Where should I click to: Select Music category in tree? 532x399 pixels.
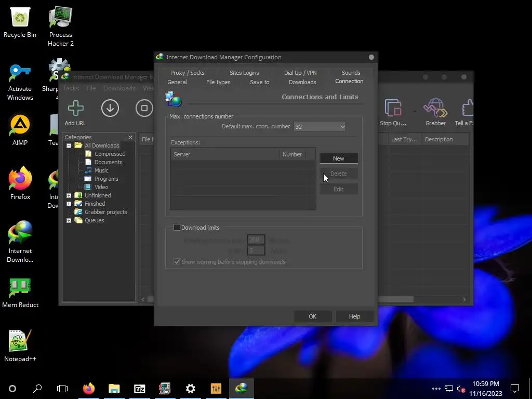coord(101,170)
